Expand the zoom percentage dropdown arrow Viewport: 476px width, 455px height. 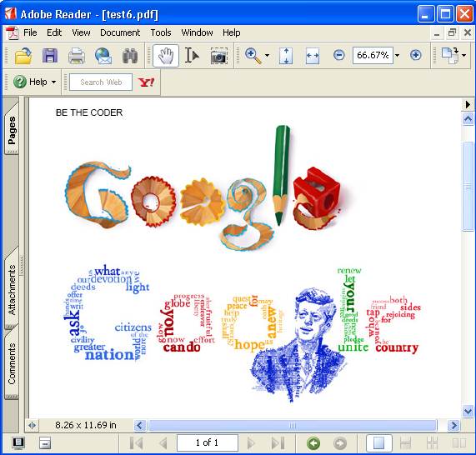(397, 56)
